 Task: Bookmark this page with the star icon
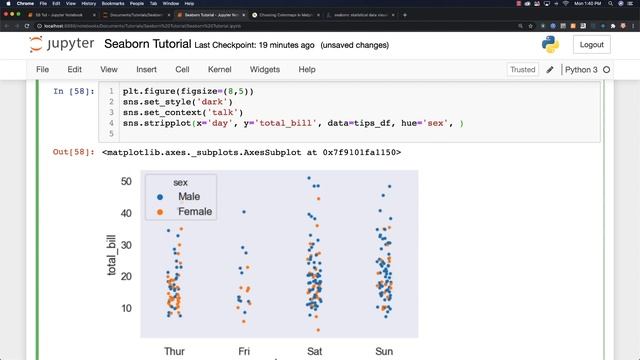point(530,26)
